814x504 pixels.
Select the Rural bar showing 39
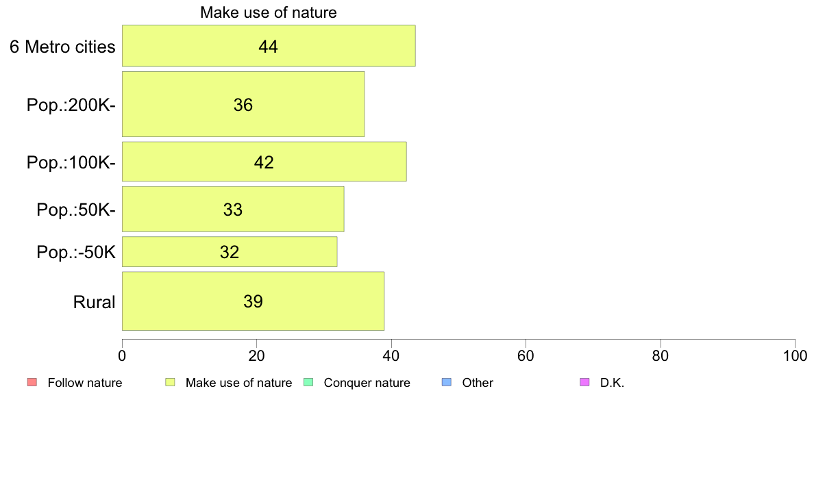point(253,301)
